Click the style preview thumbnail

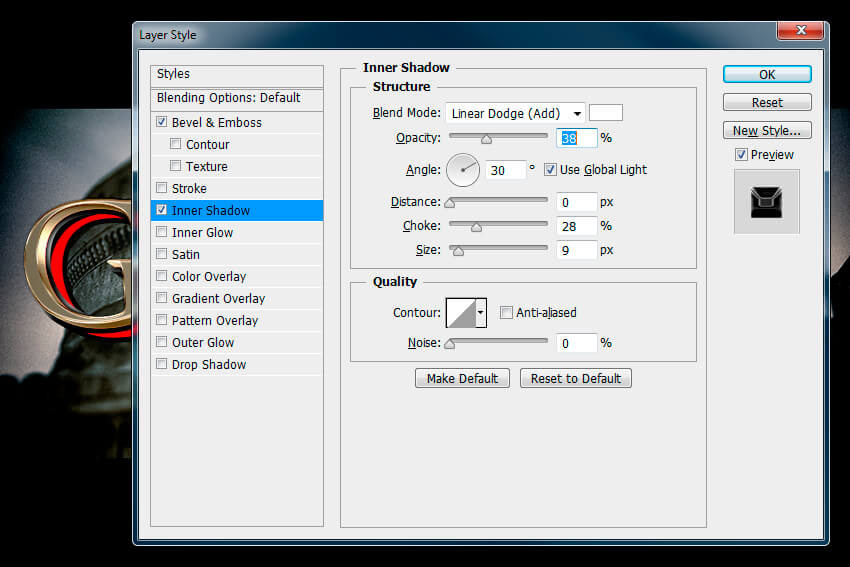coord(766,202)
